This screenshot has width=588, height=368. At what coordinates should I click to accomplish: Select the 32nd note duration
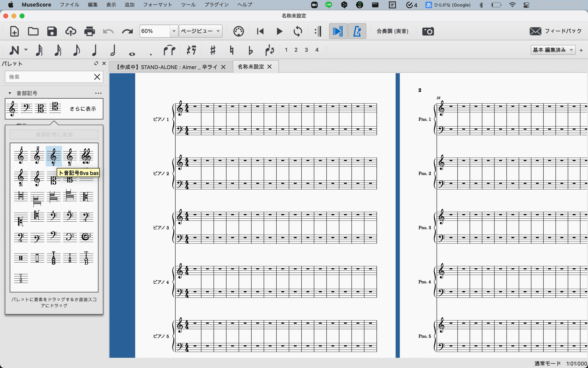[39, 50]
